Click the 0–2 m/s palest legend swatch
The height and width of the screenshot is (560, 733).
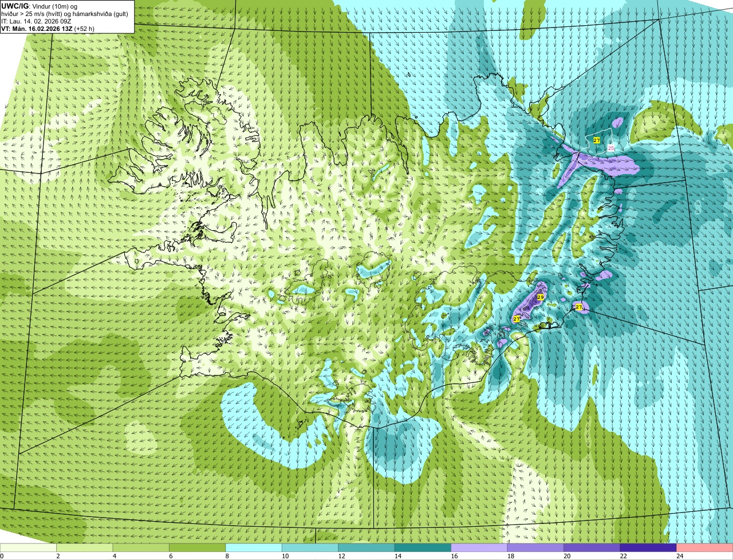pyautogui.click(x=28, y=547)
